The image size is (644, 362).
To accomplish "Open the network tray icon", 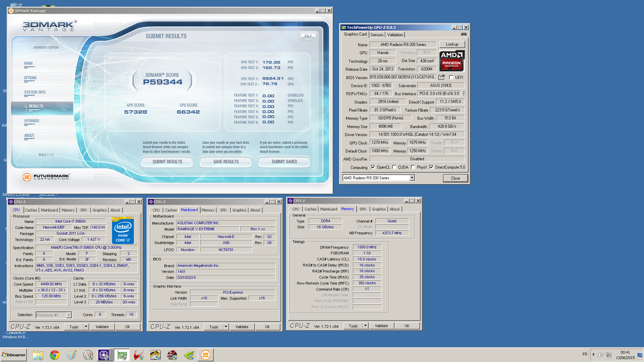I will click(609, 355).
